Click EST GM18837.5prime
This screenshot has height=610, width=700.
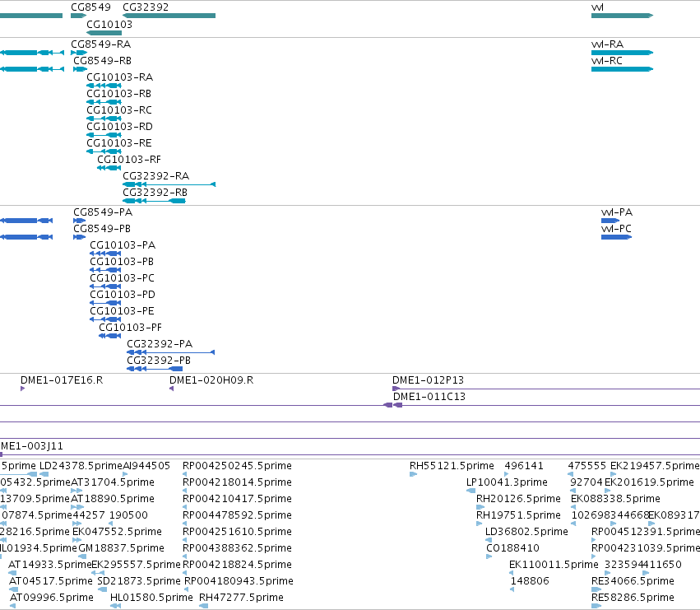[x=122, y=549]
